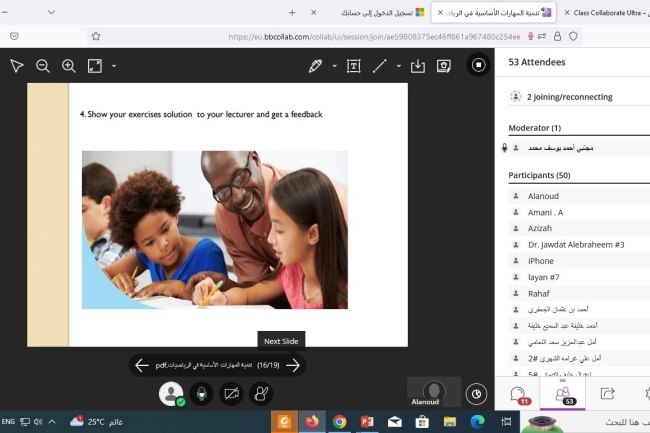Click the Participants (50) heading
650x433 pixels.
pyautogui.click(x=539, y=175)
